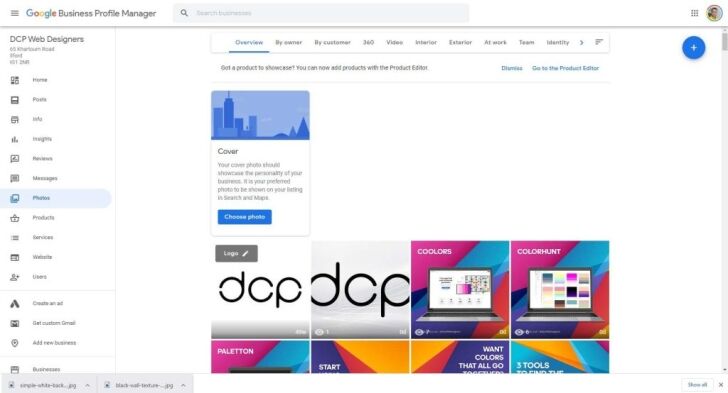Image resolution: width=728 pixels, height=393 pixels.
Task: Open the photo sort filter icon
Action: pyautogui.click(x=599, y=42)
